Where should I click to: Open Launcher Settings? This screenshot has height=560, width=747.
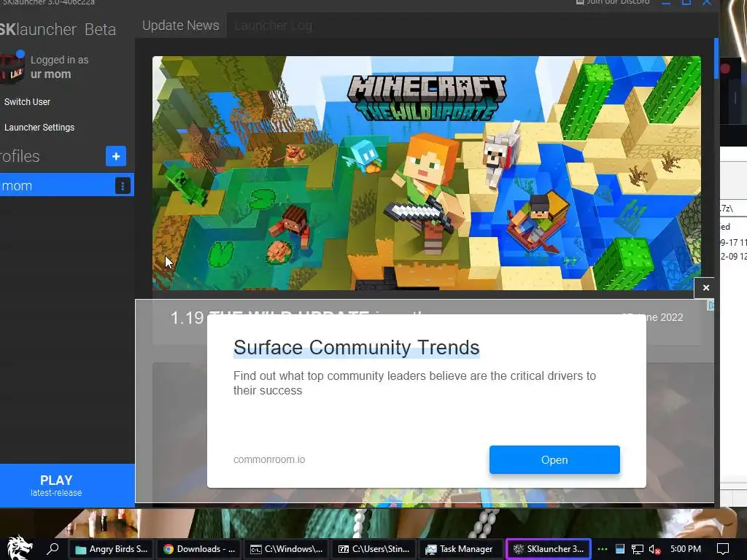[39, 128]
